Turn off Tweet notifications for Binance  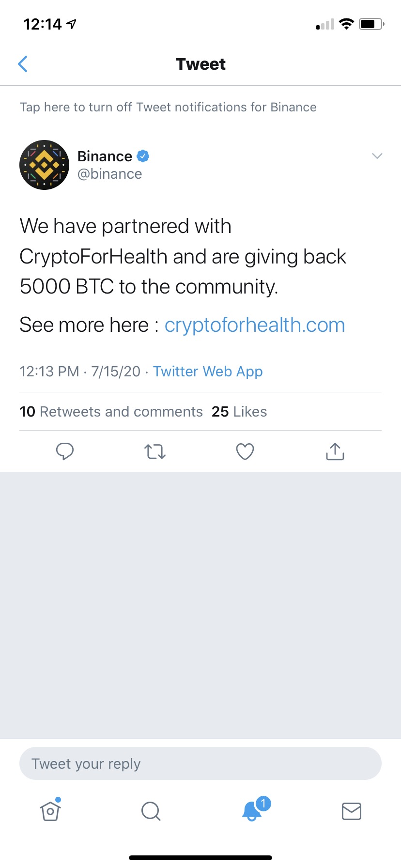pos(168,107)
